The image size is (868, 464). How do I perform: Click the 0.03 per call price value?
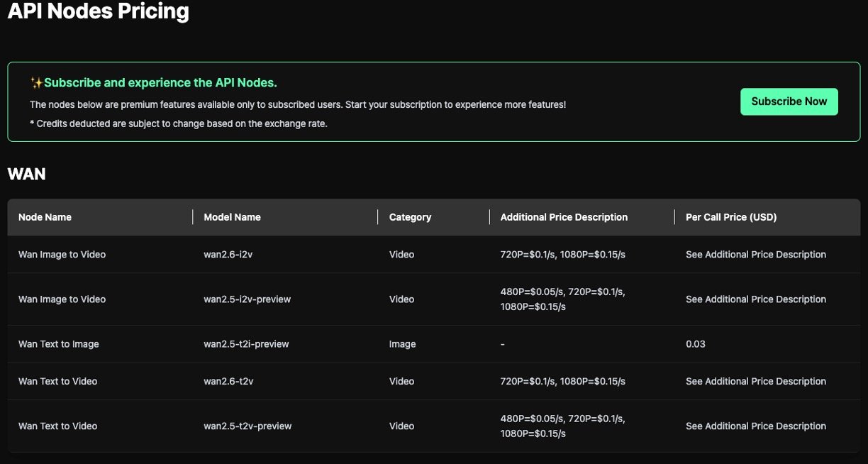coord(695,344)
